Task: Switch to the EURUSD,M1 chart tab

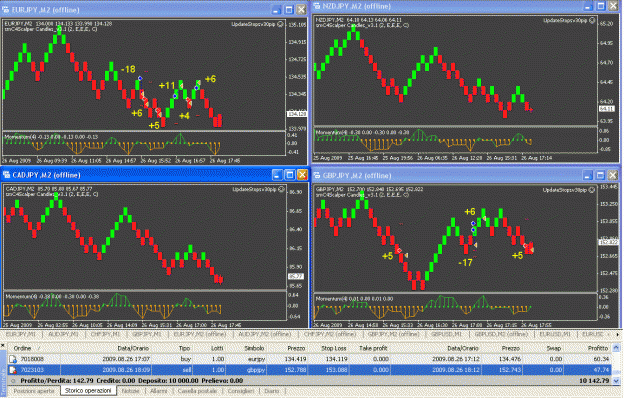Action: 556,335
